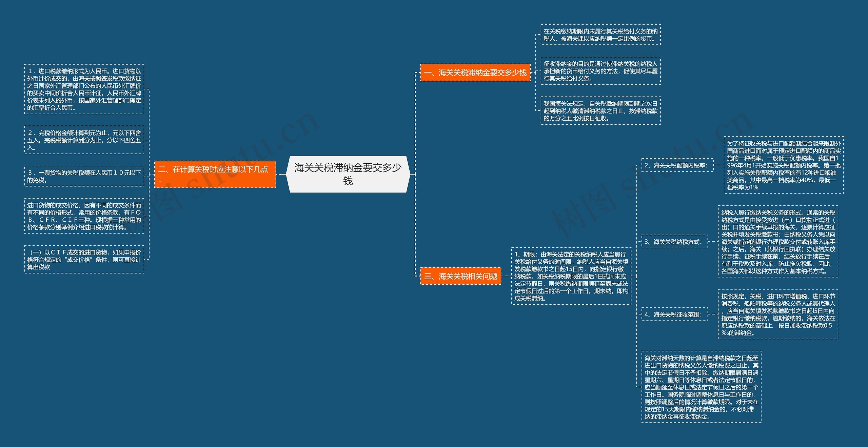Click orange node 三、海关关税相关问题
The image size is (868, 447).
coord(460,276)
